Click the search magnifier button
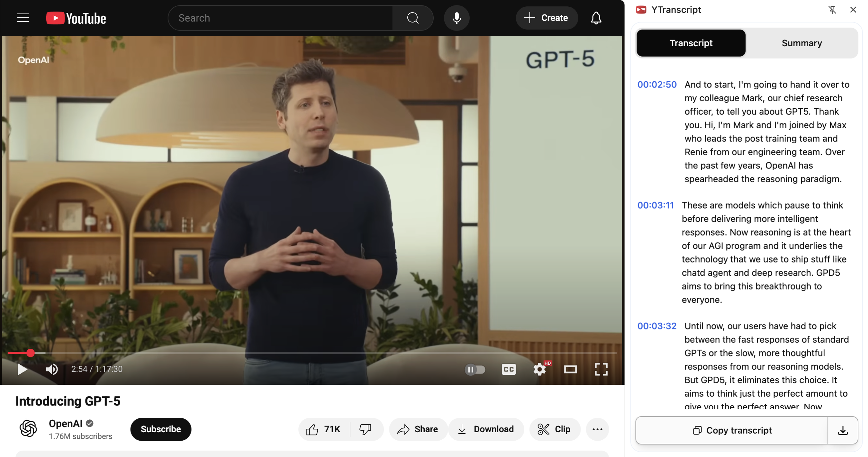This screenshot has width=868, height=457. [x=413, y=18]
